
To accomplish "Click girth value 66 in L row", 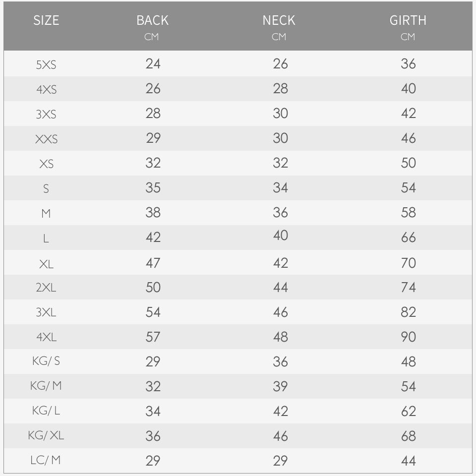I will coord(408,237).
